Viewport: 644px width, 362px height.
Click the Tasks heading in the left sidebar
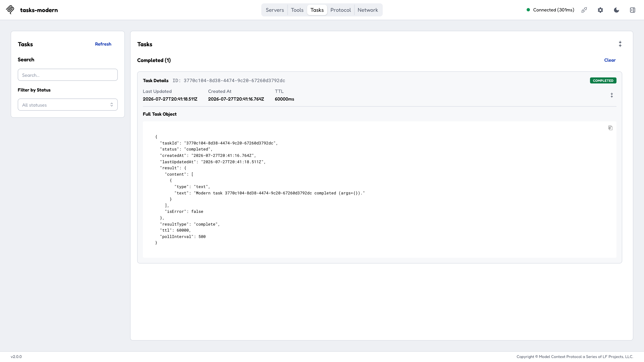[25, 44]
